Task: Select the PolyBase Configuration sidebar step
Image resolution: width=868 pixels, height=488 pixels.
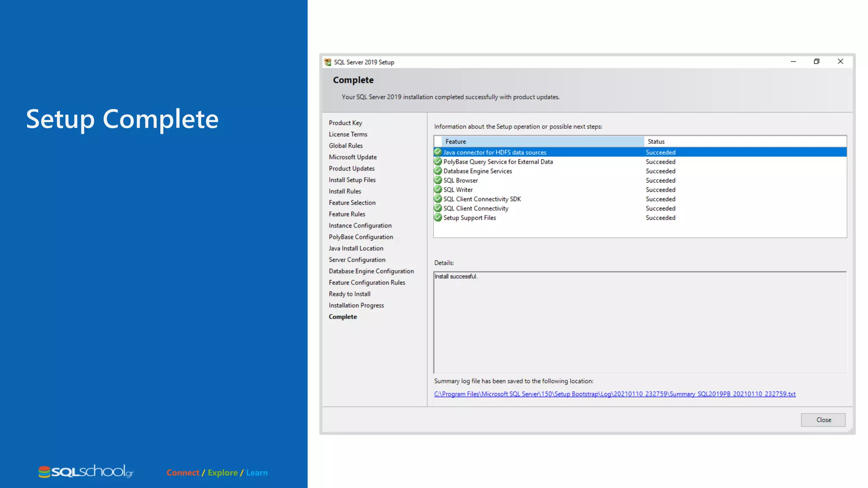Action: click(x=361, y=237)
